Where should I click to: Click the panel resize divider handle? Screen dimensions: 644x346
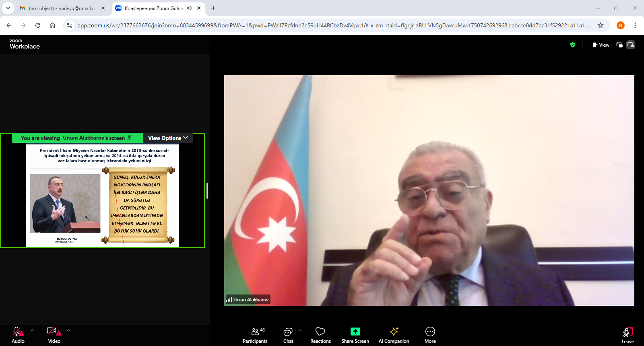pyautogui.click(x=207, y=190)
